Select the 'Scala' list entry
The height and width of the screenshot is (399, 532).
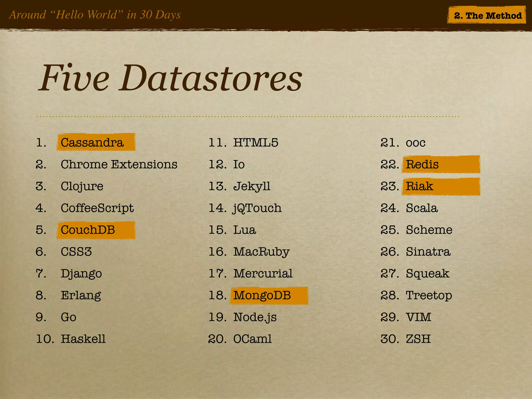point(422,208)
